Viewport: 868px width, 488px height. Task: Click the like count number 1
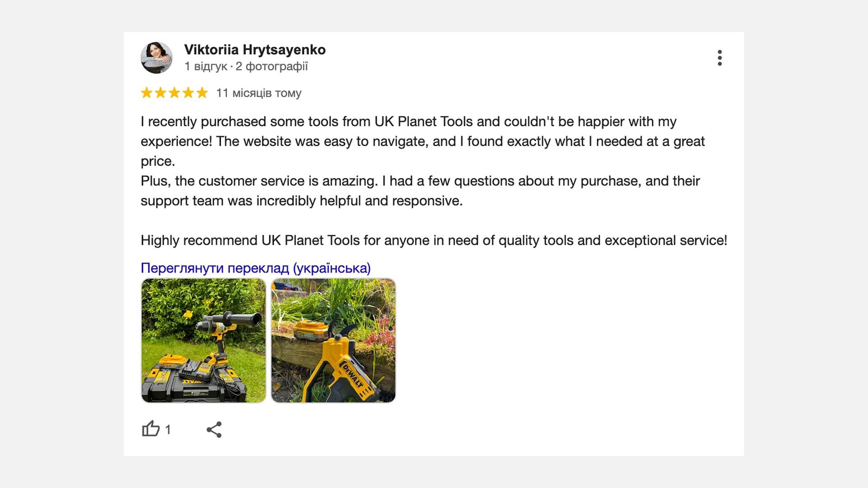(x=168, y=429)
